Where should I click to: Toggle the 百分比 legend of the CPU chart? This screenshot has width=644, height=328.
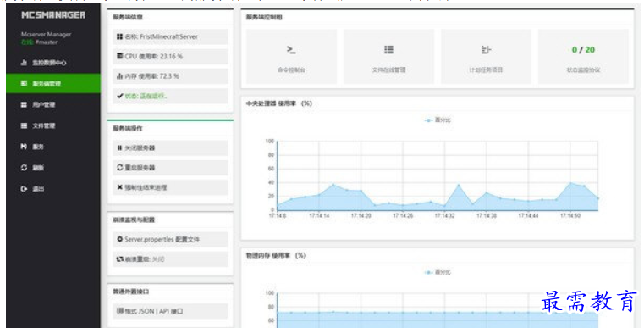point(438,120)
